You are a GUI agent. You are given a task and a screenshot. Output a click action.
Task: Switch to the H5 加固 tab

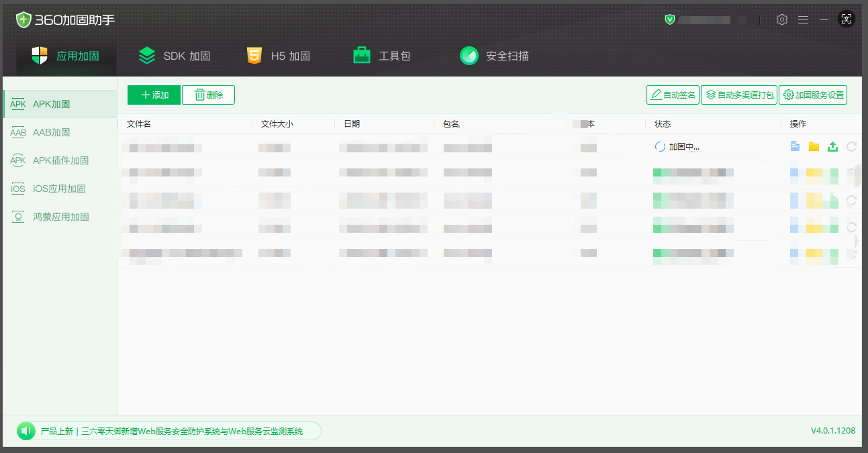278,56
